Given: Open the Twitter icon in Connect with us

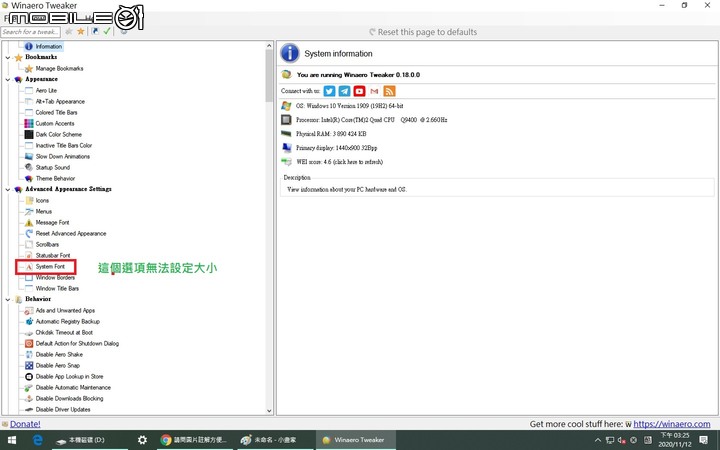Looking at the screenshot, I should (329, 91).
